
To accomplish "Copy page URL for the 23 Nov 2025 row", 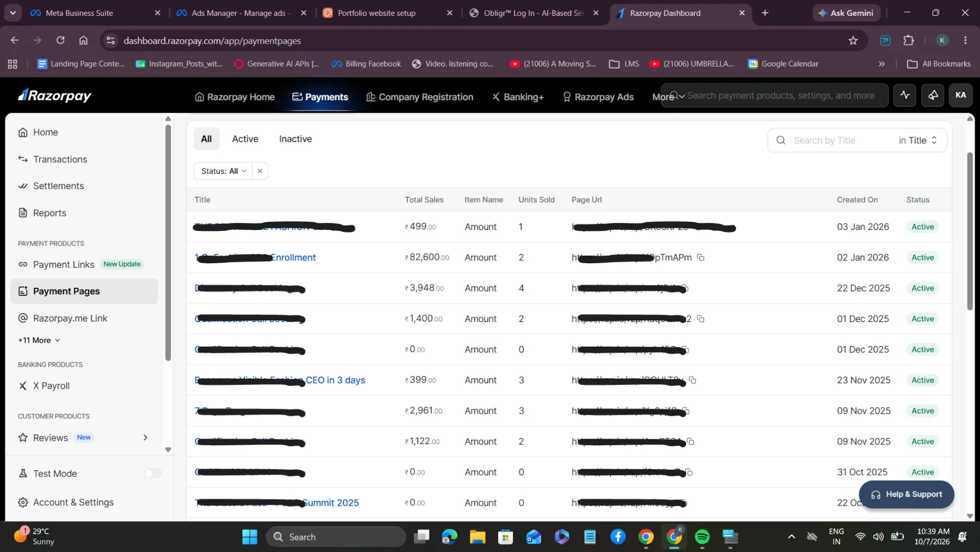I will (x=693, y=380).
